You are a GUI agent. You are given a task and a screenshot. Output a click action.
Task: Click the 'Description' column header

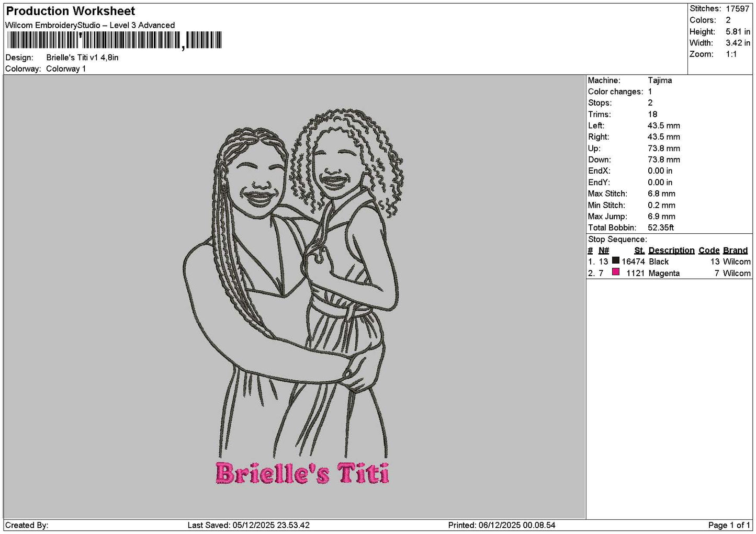click(671, 251)
